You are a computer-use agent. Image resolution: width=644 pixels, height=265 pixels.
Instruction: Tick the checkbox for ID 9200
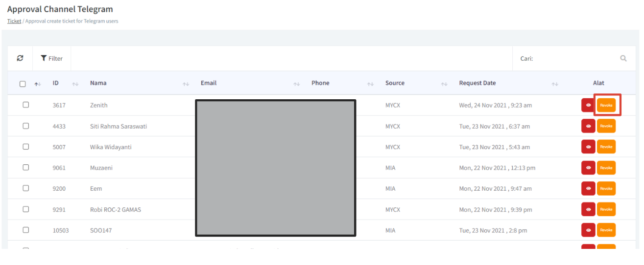pyautogui.click(x=26, y=188)
